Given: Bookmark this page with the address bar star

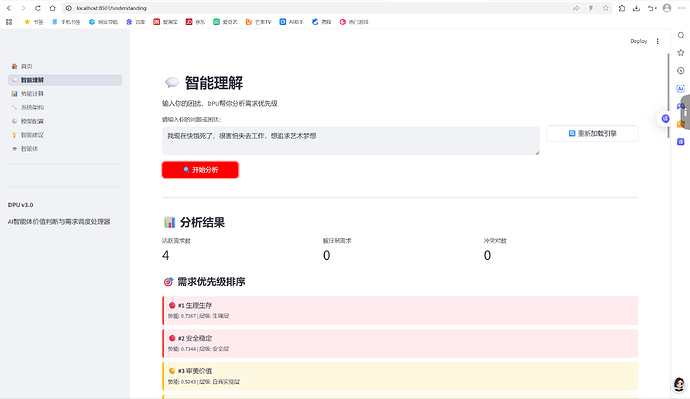Looking at the screenshot, I should pyautogui.click(x=606, y=8).
